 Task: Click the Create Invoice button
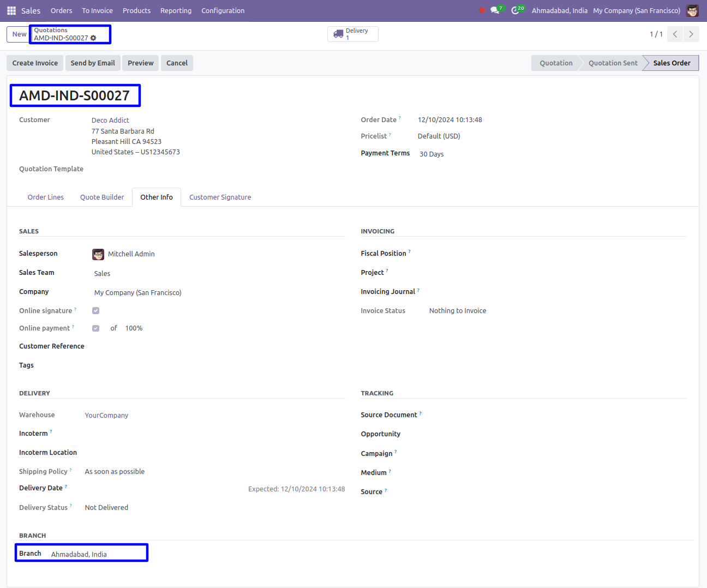35,63
